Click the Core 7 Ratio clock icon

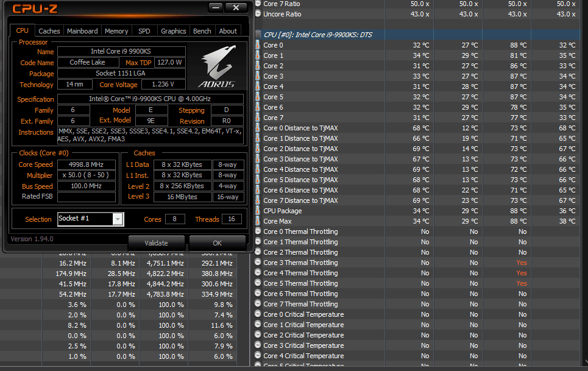(x=258, y=4)
